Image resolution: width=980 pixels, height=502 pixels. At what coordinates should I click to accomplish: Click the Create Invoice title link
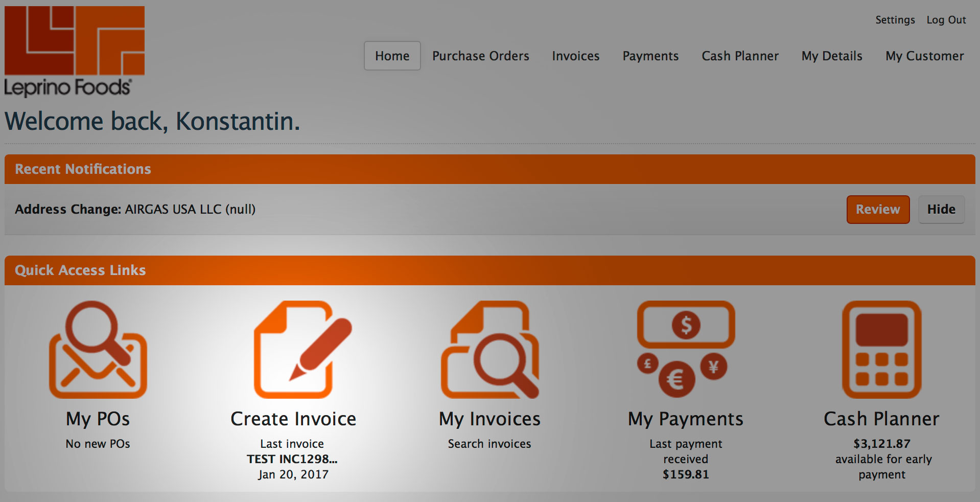(293, 419)
